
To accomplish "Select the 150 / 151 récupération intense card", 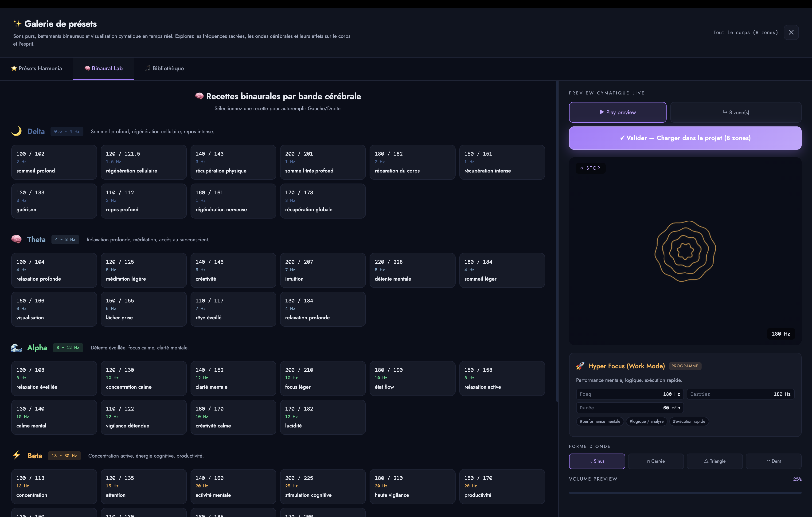I will click(x=502, y=162).
